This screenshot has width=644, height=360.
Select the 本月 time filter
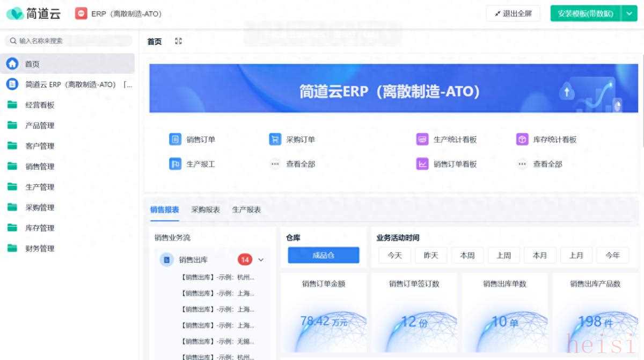pos(539,255)
